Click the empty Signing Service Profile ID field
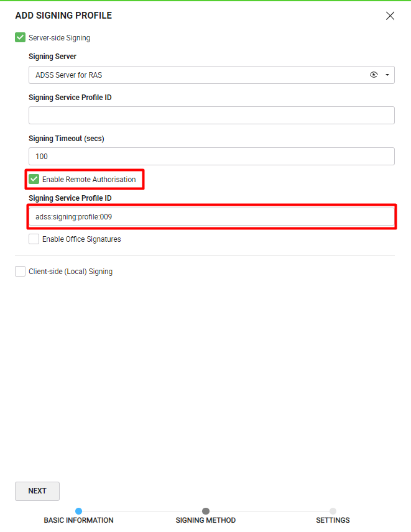Screen dimensions: 411x532 point(211,116)
